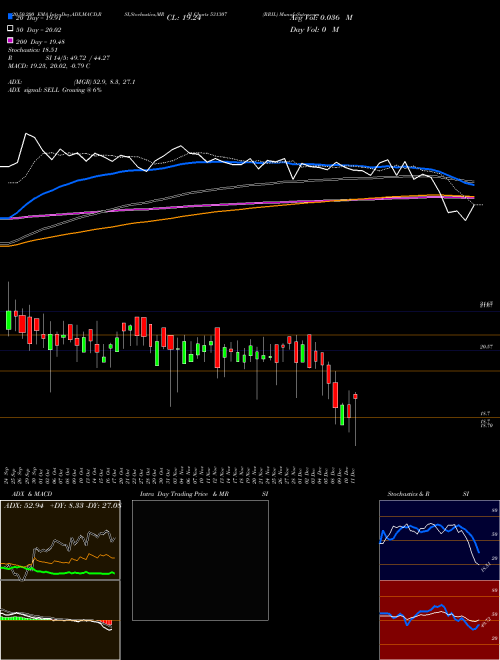Select the '50 Day - 20.02' legend text
This screenshot has width=500, height=660.
tap(39, 30)
